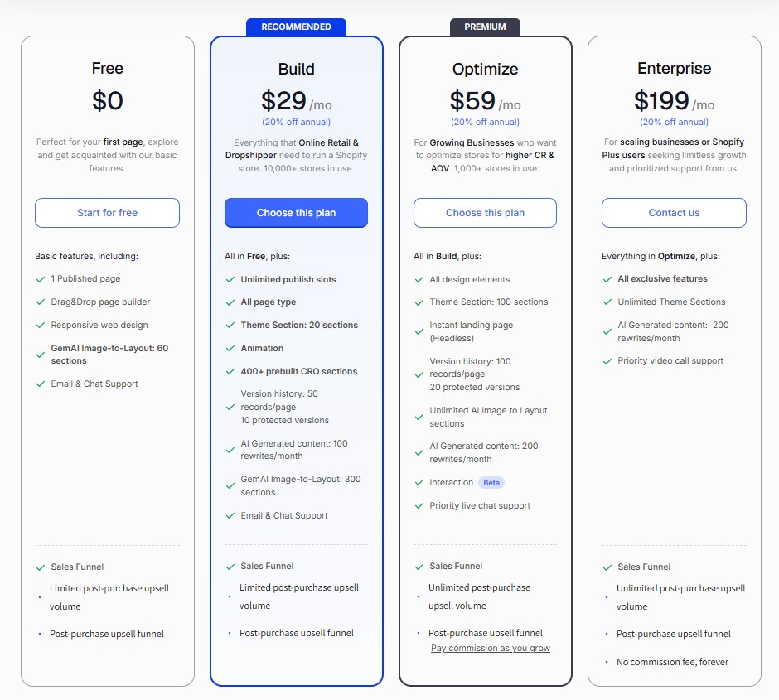This screenshot has width=779, height=700.
Task: Click Contact us for Enterprise
Action: [674, 213]
